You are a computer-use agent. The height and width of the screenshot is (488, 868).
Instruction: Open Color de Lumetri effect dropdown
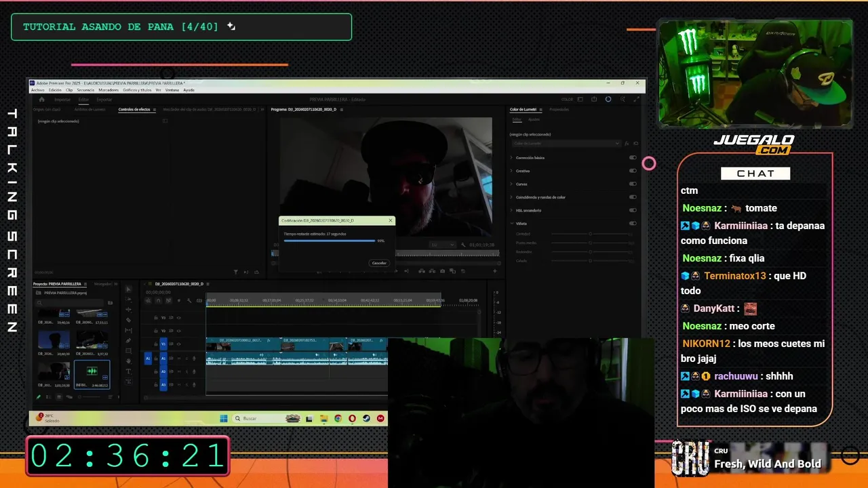(566, 143)
